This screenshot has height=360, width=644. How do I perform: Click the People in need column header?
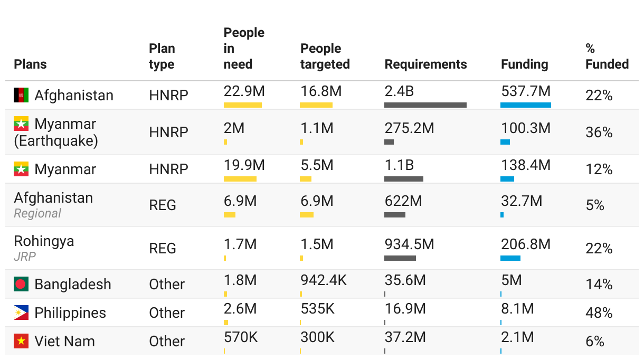(x=244, y=49)
